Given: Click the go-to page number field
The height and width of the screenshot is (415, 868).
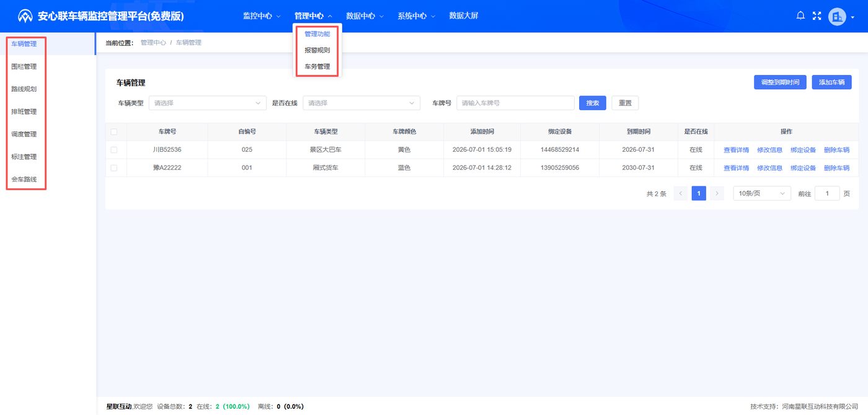Looking at the screenshot, I should (x=827, y=194).
